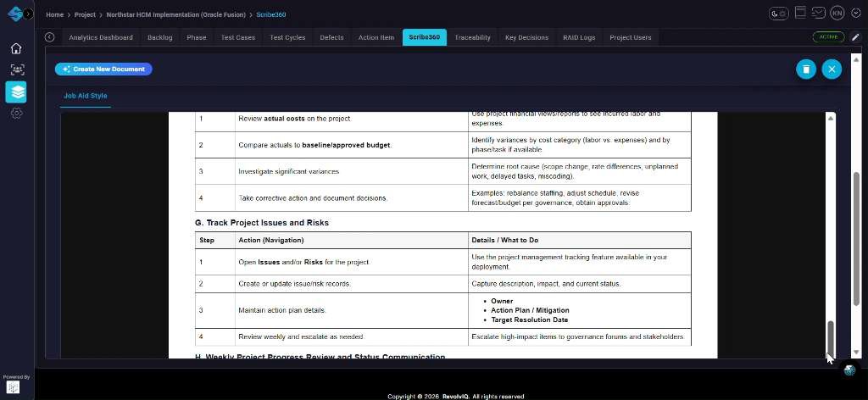Image resolution: width=868 pixels, height=400 pixels.
Task: Click the book icon in top header
Action: coord(799,13)
